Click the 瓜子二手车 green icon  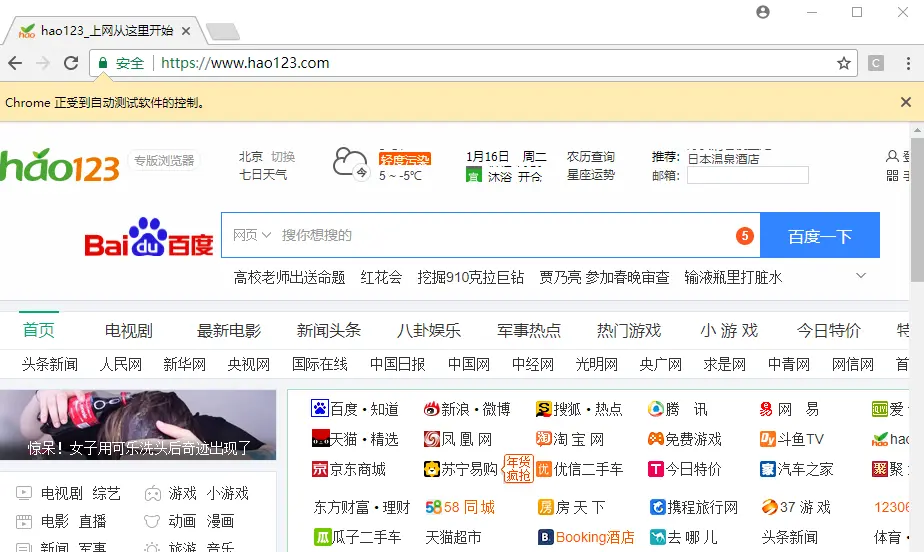point(322,537)
